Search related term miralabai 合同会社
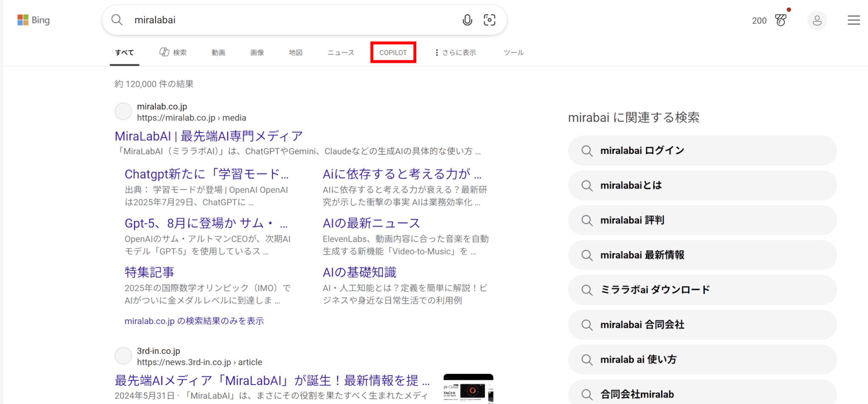The width and height of the screenshot is (868, 404). (x=702, y=325)
